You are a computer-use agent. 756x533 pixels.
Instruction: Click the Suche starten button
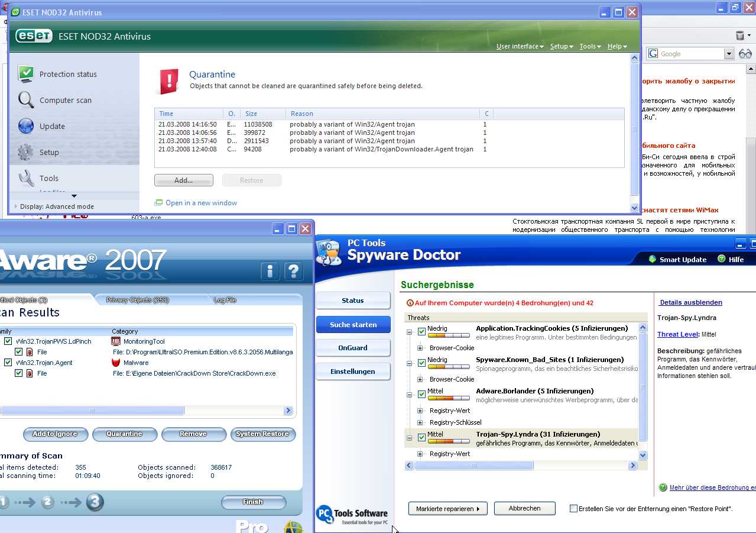tap(353, 325)
